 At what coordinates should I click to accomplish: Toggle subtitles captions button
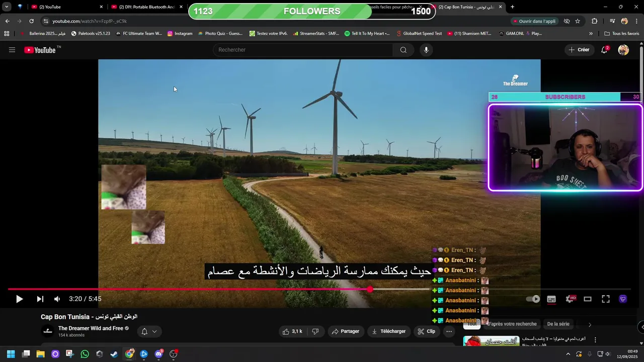click(x=551, y=299)
